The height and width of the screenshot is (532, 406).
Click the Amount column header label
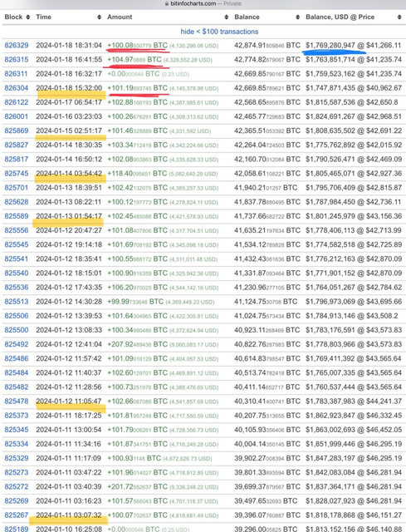pos(120,17)
